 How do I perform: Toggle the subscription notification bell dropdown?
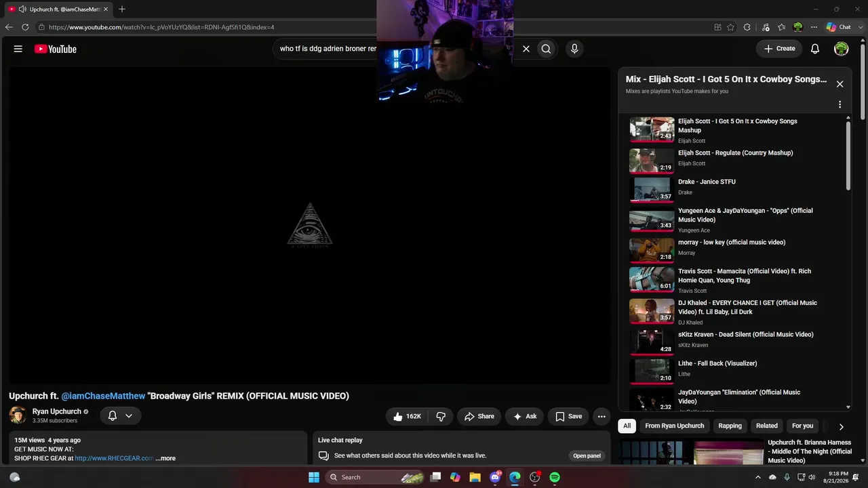pos(120,415)
